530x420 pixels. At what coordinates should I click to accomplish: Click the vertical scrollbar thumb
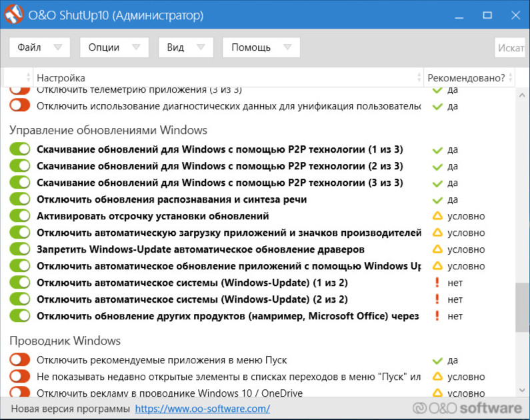[x=522, y=307]
